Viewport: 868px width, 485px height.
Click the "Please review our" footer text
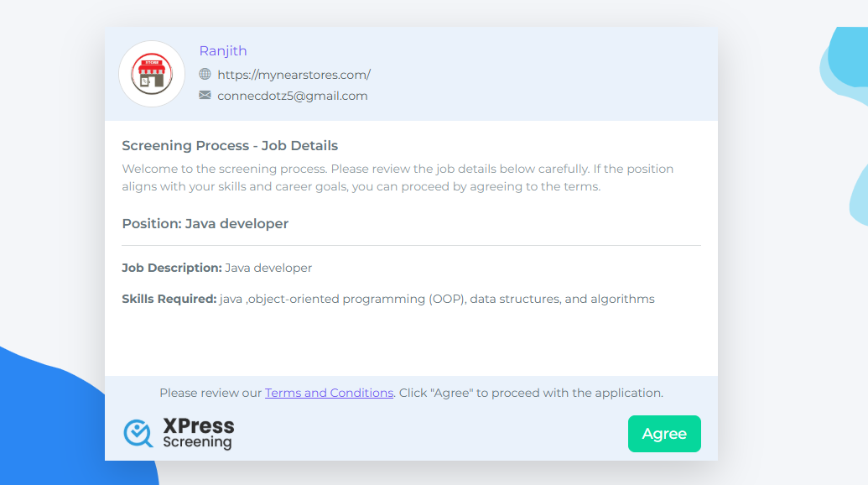click(211, 393)
